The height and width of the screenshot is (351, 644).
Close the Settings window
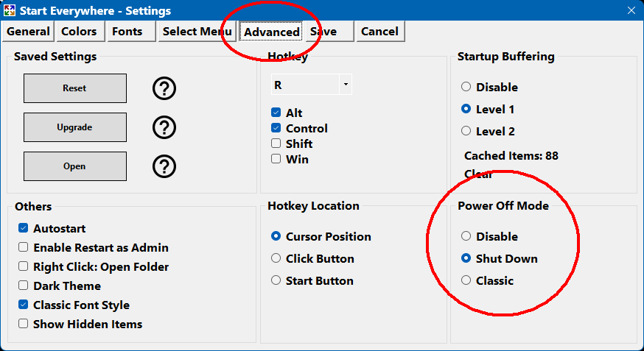[x=630, y=10]
